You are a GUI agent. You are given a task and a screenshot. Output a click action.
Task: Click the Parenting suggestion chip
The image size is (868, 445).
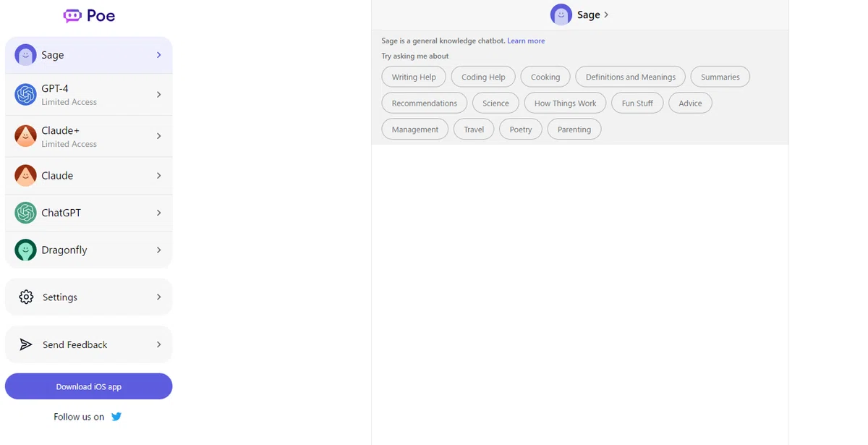point(574,130)
